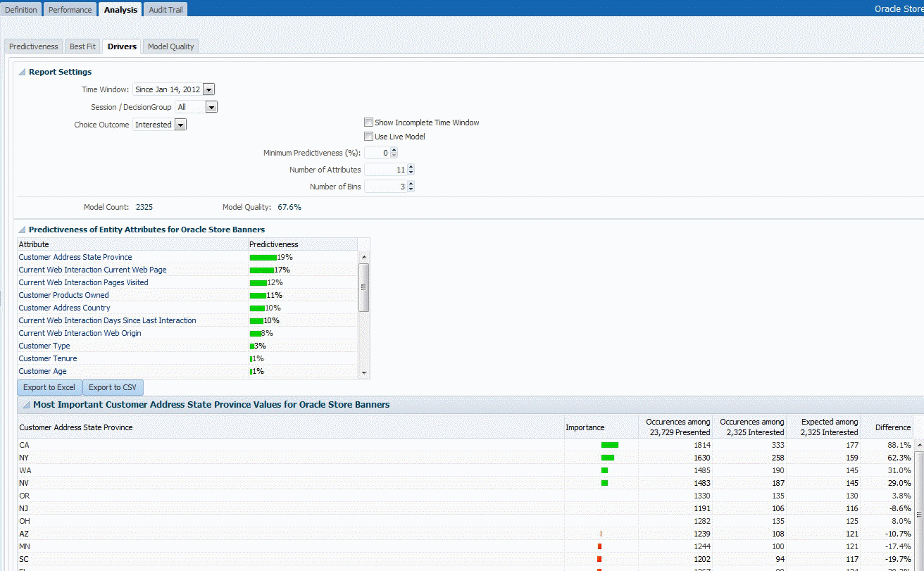This screenshot has width=924, height=571.
Task: Click the 62.3% difference value
Action: pyautogui.click(x=899, y=458)
